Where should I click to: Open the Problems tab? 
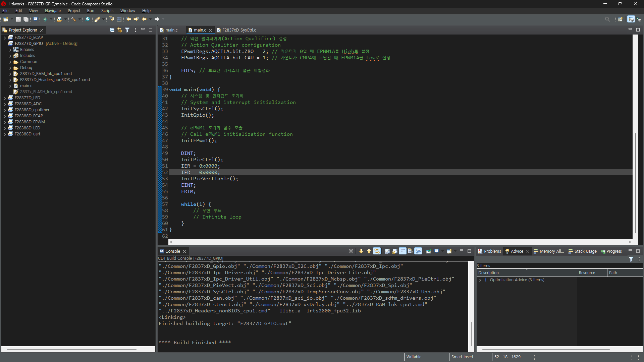(x=489, y=251)
